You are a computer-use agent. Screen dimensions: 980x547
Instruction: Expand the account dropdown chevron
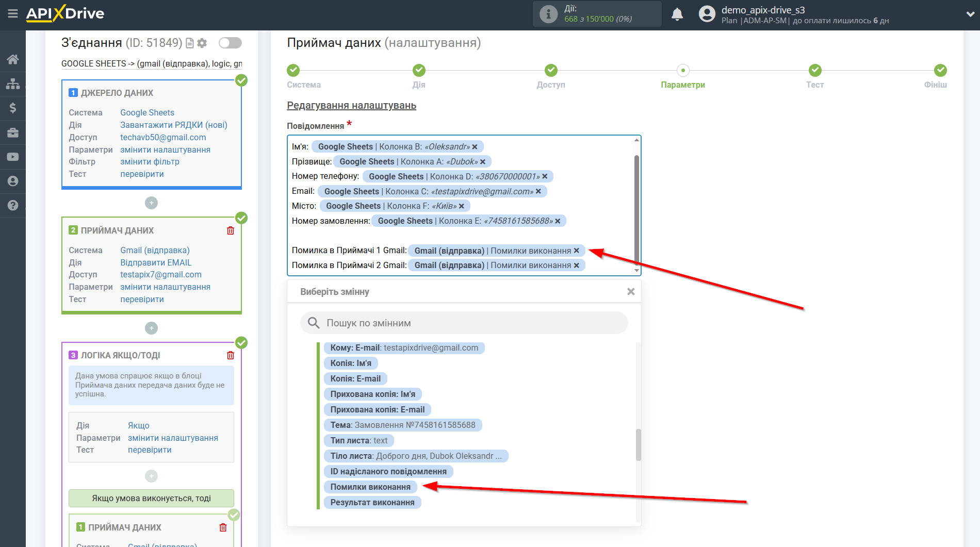coord(970,14)
